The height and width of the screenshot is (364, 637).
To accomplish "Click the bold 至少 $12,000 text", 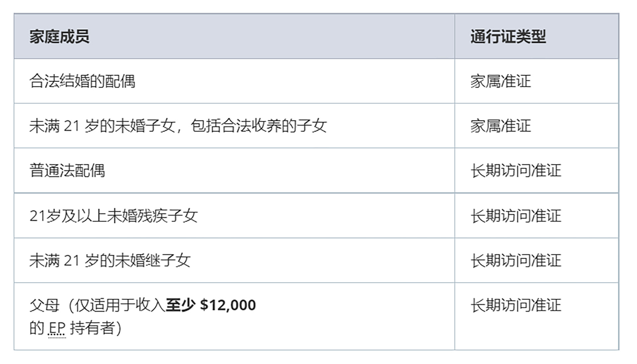I will [211, 305].
